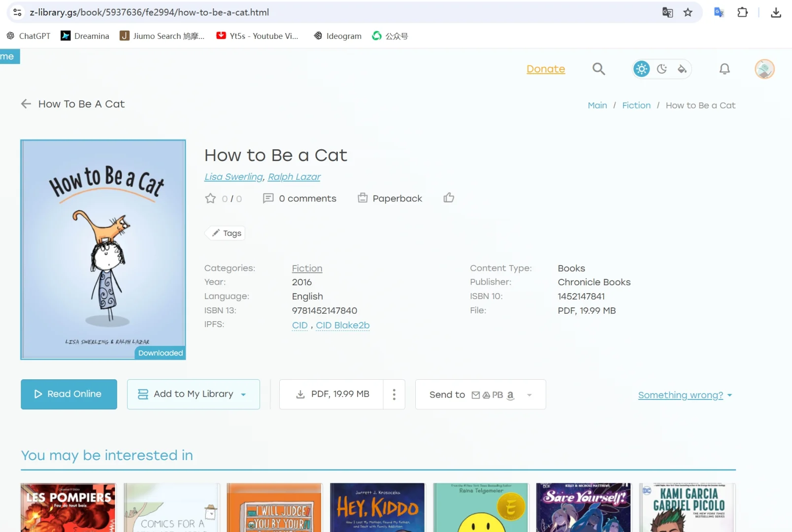Open user profile avatar menu
Viewport: 792px width, 532px height.
pyautogui.click(x=764, y=69)
